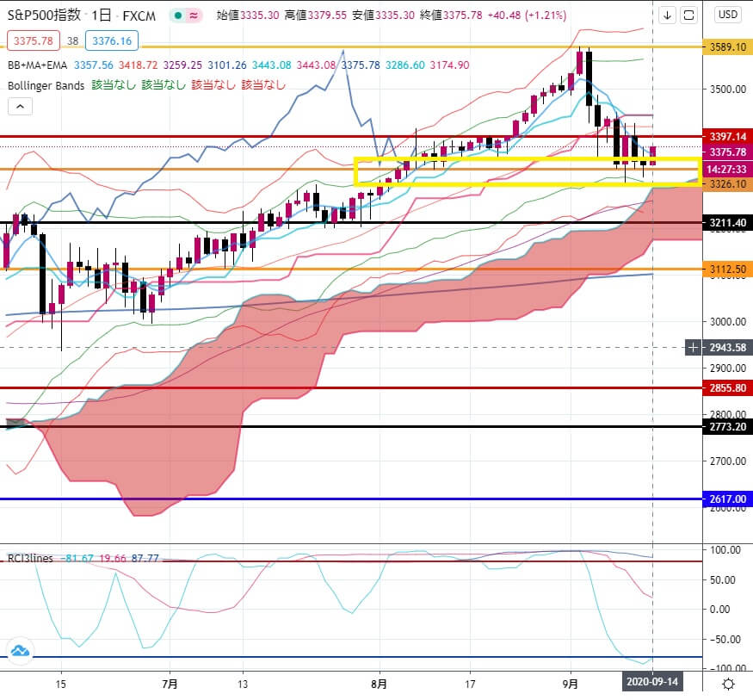The width and height of the screenshot is (753, 700).
Task: Click the 2020-09-14 date marker
Action: coord(652,682)
